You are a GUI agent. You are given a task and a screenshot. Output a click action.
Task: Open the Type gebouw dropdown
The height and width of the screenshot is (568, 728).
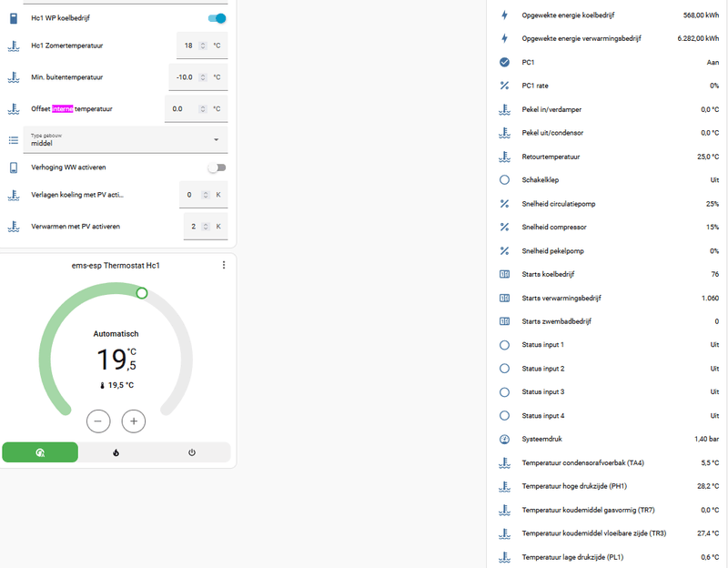[126, 139]
